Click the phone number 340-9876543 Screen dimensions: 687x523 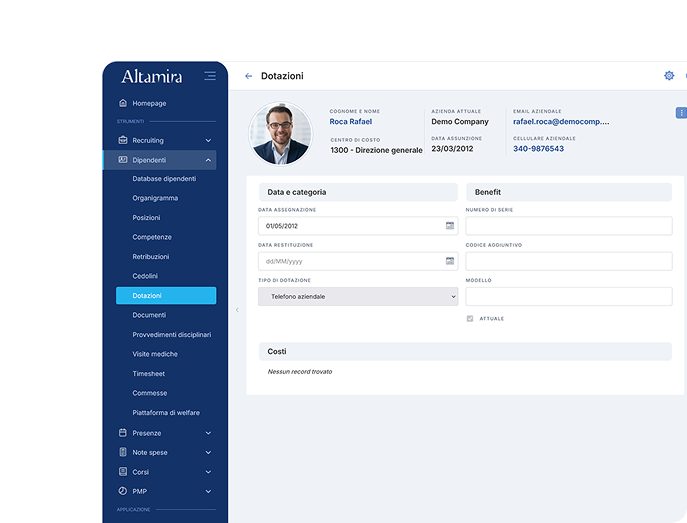(x=538, y=149)
